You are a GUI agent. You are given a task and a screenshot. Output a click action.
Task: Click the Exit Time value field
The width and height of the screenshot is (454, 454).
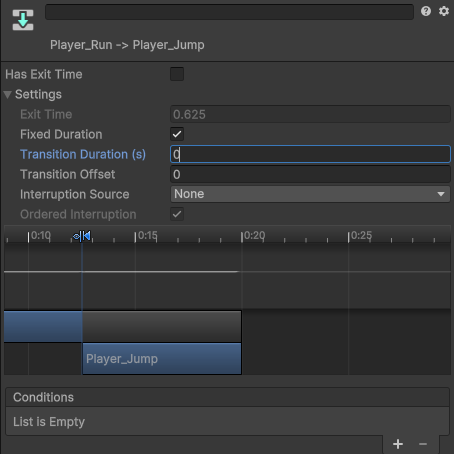pos(310,114)
